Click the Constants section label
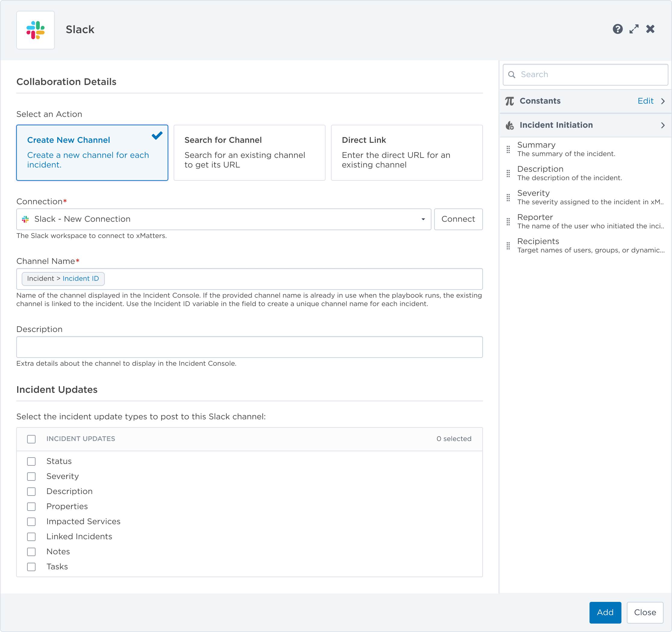 [x=540, y=101]
